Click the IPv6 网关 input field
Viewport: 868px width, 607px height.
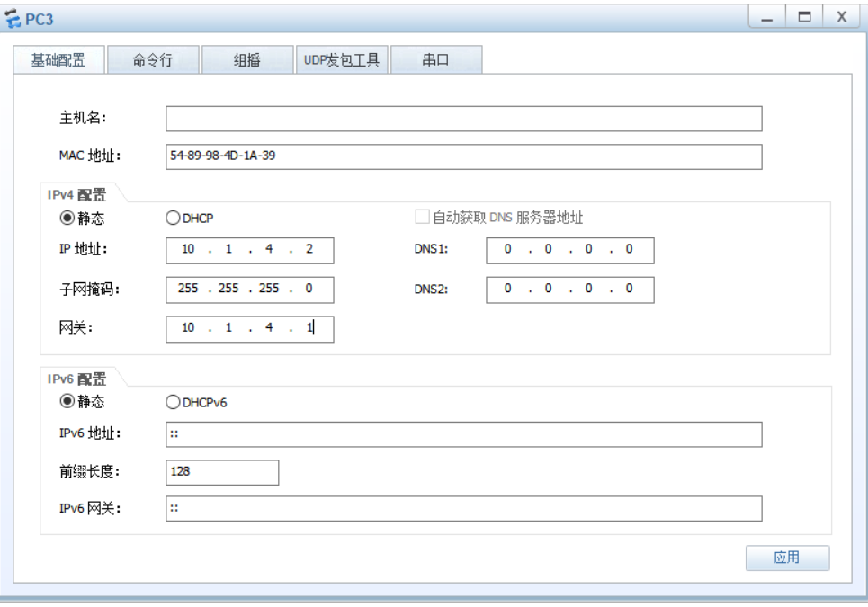tap(464, 508)
